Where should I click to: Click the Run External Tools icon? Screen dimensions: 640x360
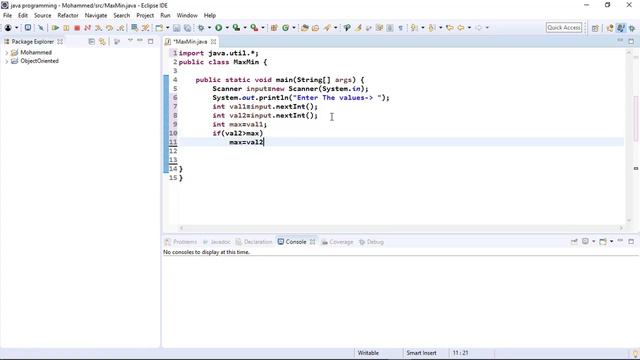point(254,28)
